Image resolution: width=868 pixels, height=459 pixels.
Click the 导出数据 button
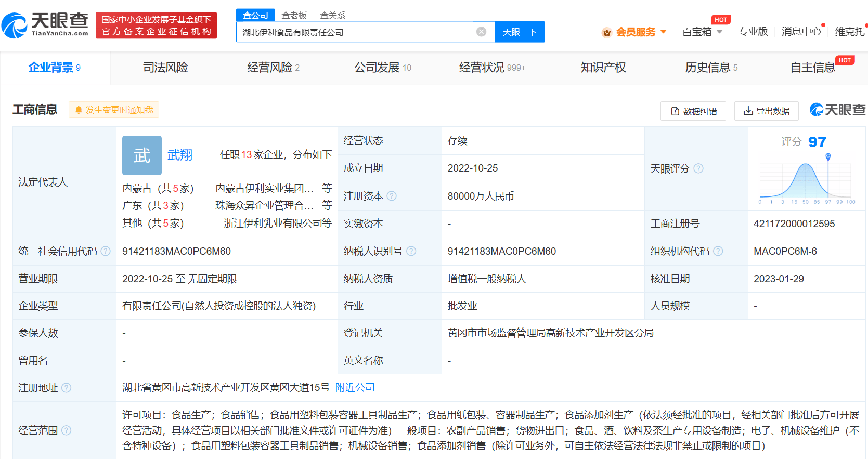767,111
